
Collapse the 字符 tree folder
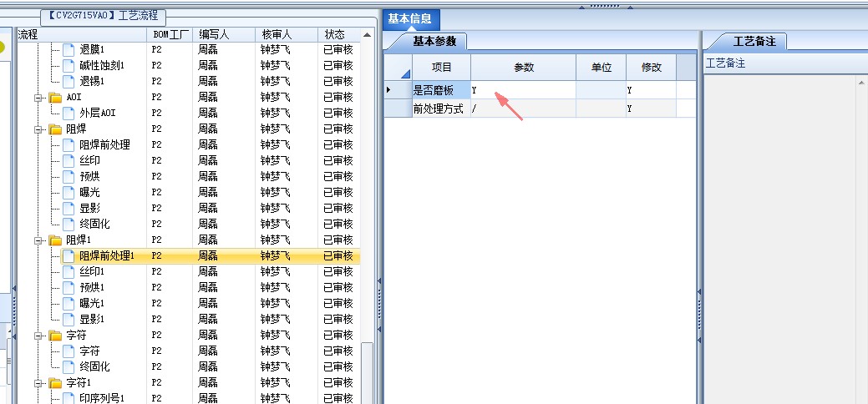point(38,336)
